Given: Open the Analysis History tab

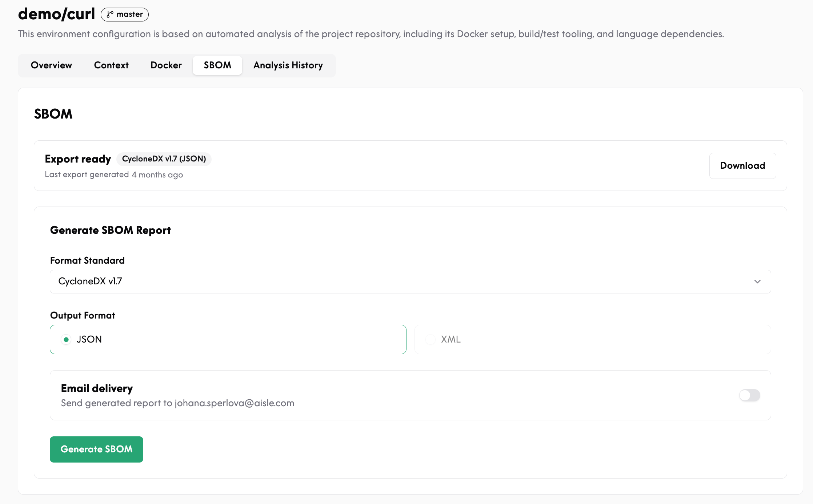Looking at the screenshot, I should (288, 65).
